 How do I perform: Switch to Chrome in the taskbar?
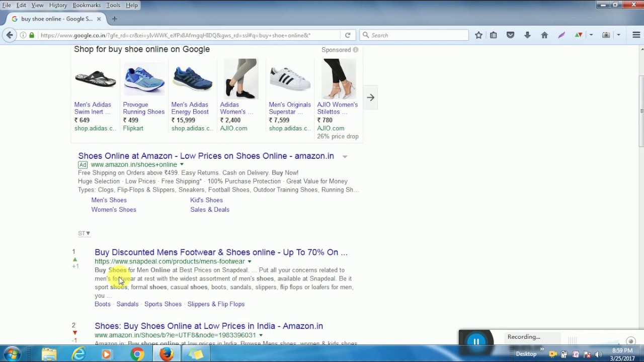pyautogui.click(x=137, y=354)
